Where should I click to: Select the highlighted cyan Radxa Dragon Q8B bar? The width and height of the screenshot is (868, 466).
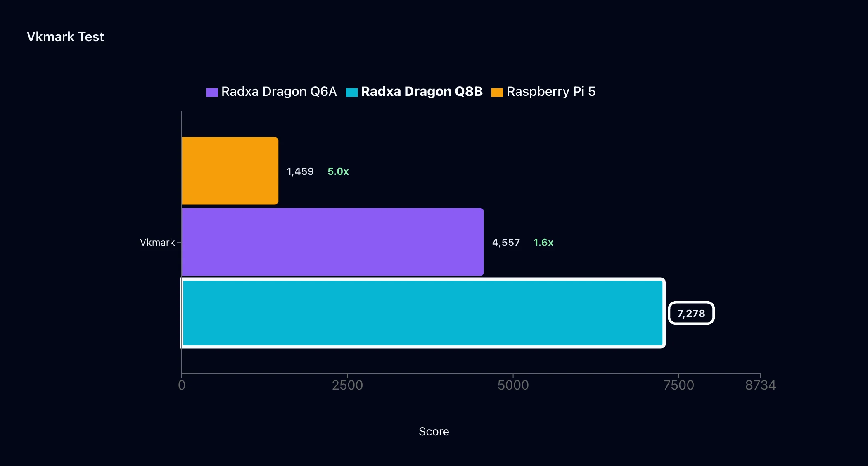(423, 313)
